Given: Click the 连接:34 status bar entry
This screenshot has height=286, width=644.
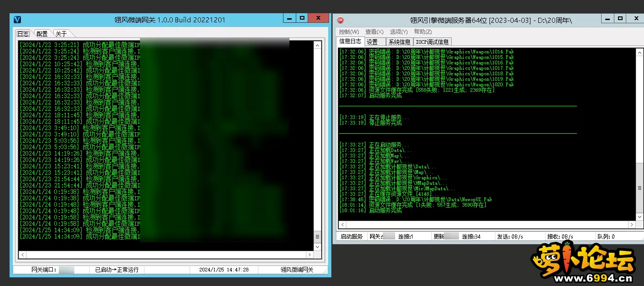Looking at the screenshot, I should 471,236.
